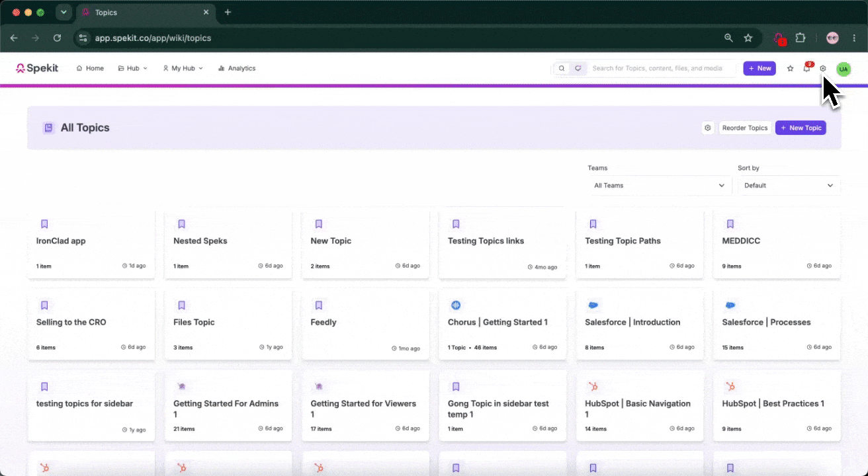This screenshot has height=476, width=868.
Task: Expand the Hub menu
Action: (132, 68)
